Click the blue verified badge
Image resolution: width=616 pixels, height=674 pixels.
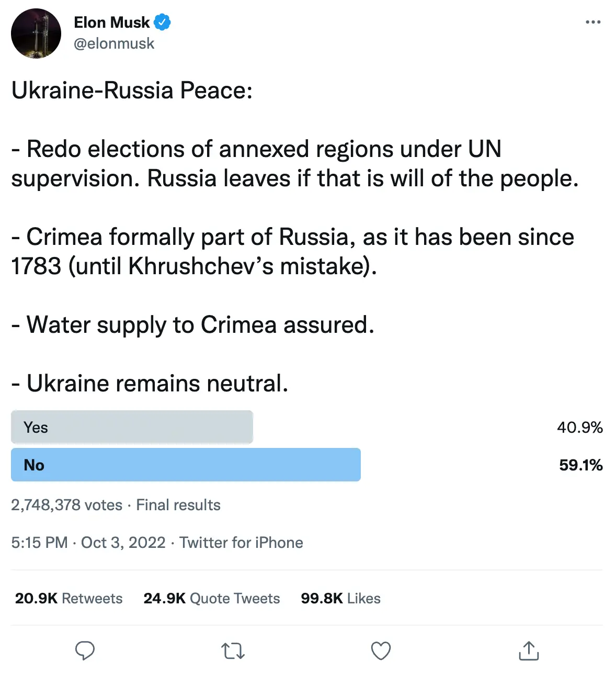pyautogui.click(x=162, y=23)
